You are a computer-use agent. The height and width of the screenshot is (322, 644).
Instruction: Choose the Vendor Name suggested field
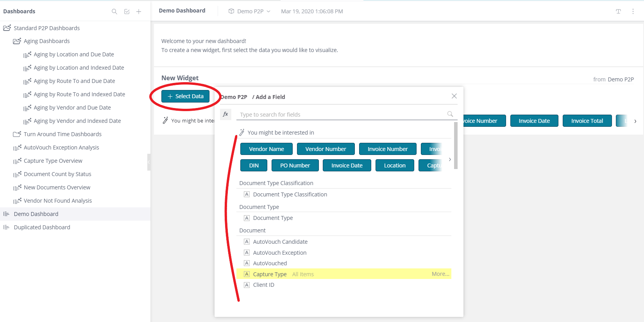click(267, 149)
